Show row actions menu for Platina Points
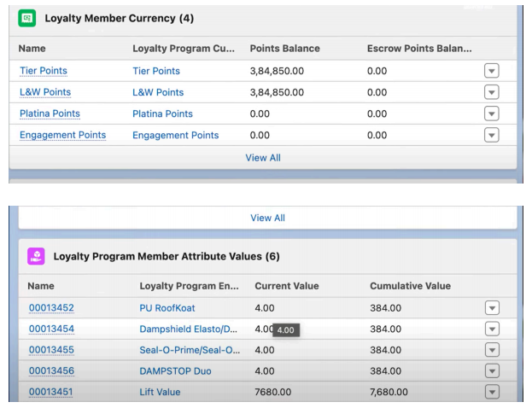532x408 pixels. click(491, 114)
